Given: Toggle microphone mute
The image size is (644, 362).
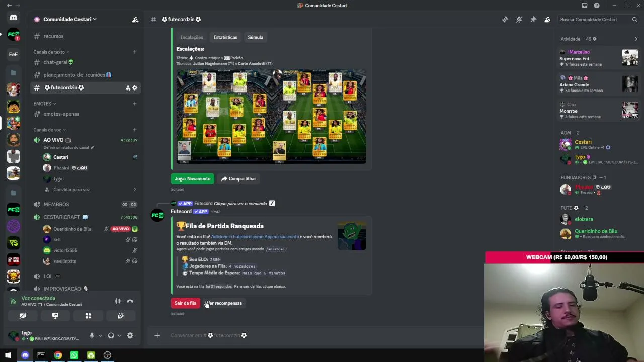Looking at the screenshot, I should coord(92,336).
